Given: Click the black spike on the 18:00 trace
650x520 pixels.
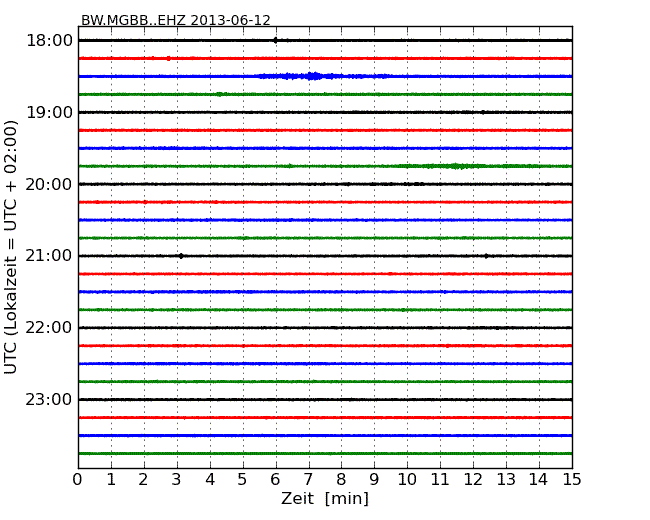Looking at the screenshot, I should pyautogui.click(x=276, y=40).
